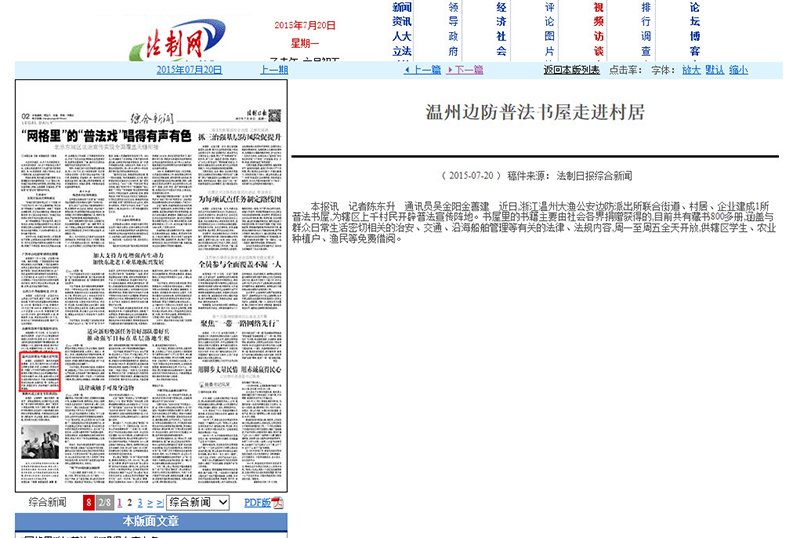Open 视频访谈 navigation column
The height and width of the screenshot is (538, 800).
(x=598, y=29)
